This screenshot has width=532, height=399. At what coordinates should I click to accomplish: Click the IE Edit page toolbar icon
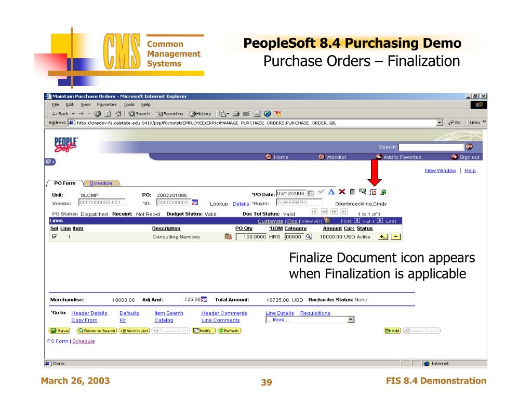point(246,114)
